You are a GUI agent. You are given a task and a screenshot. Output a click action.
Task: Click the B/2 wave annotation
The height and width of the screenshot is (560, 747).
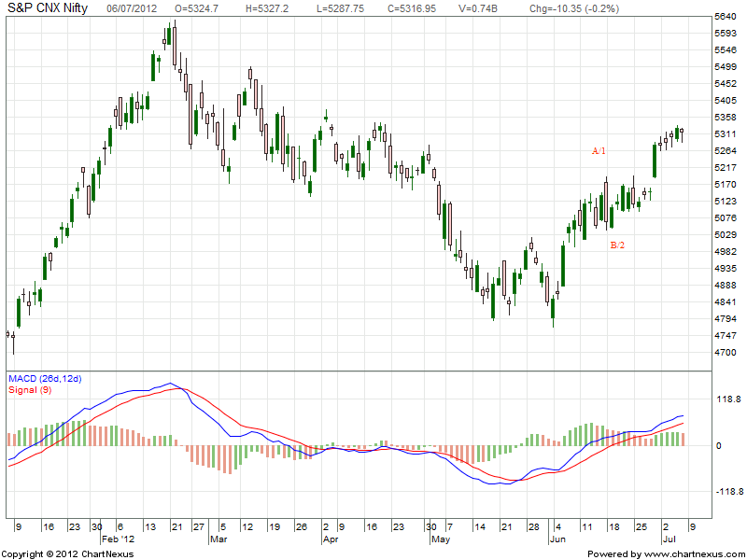coord(617,245)
